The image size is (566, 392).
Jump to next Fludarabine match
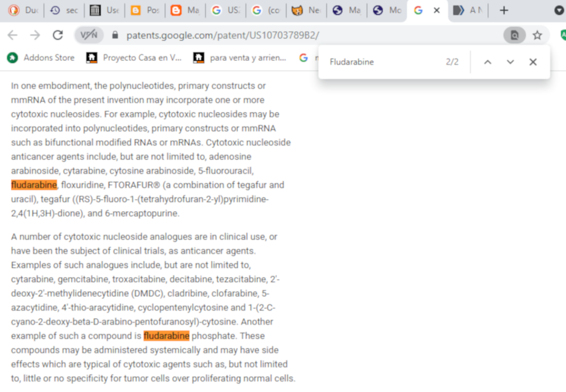tap(510, 62)
